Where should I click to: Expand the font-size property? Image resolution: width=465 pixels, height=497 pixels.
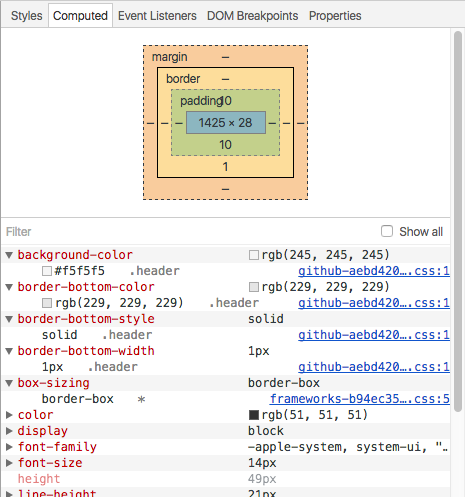9,463
